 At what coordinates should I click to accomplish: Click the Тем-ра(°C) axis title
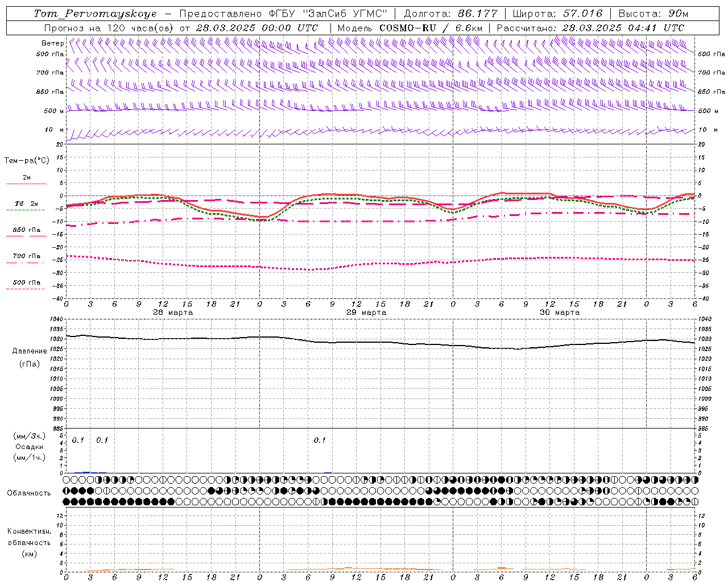[x=27, y=160]
